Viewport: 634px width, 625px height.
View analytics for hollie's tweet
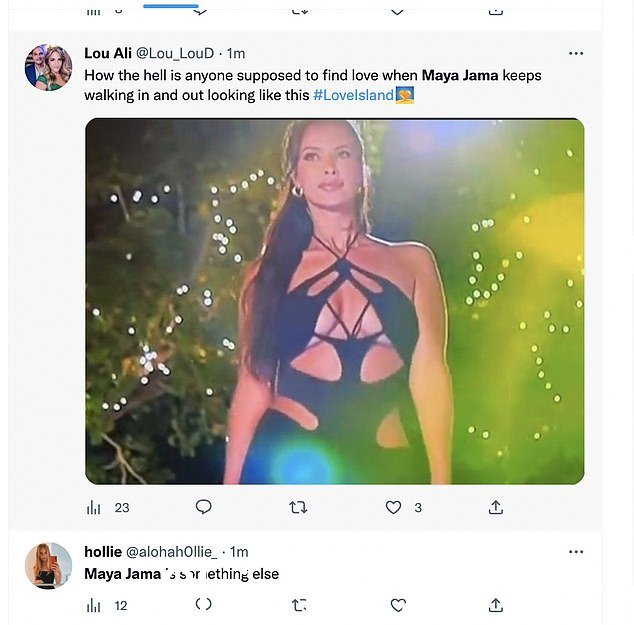coord(93,606)
